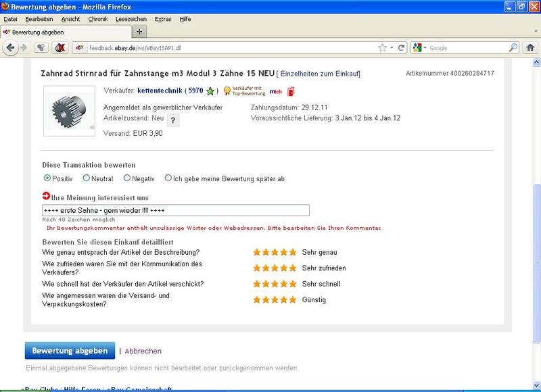Click the red X toolbar icon
This screenshot has height=392, width=541.
pos(60,47)
